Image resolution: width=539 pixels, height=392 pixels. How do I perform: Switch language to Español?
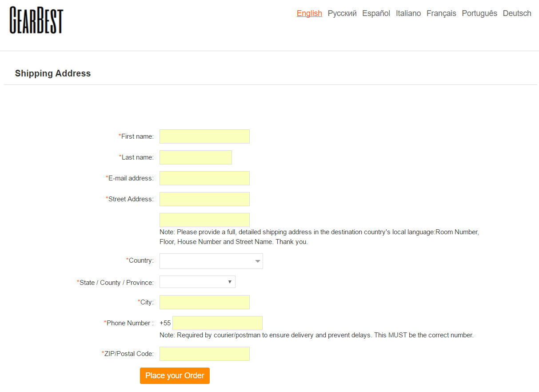coord(376,13)
